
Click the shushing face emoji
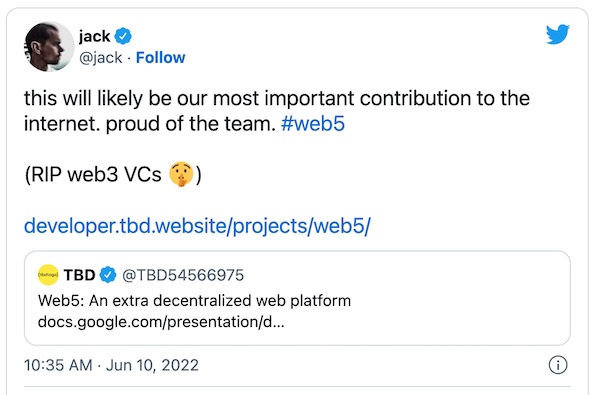pos(181,174)
